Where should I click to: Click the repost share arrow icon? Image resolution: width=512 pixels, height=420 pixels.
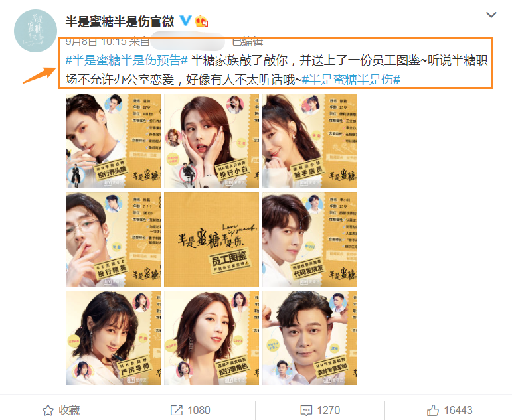point(177,410)
